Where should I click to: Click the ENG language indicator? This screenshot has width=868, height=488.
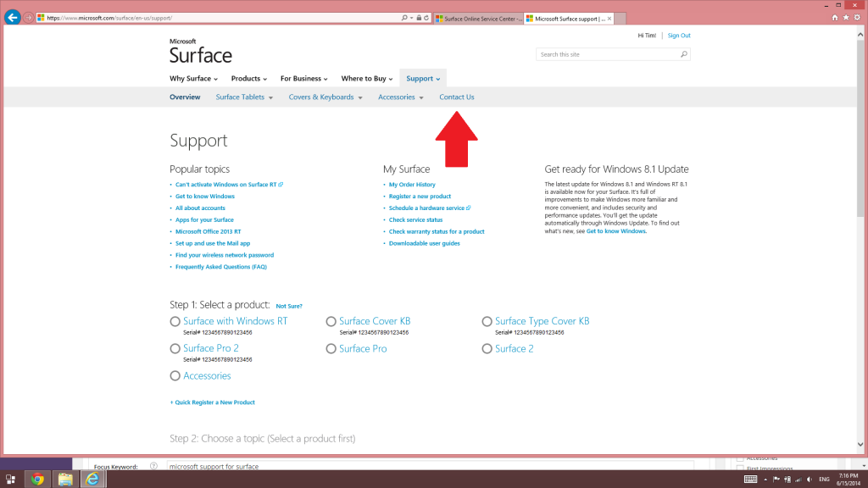(824, 480)
